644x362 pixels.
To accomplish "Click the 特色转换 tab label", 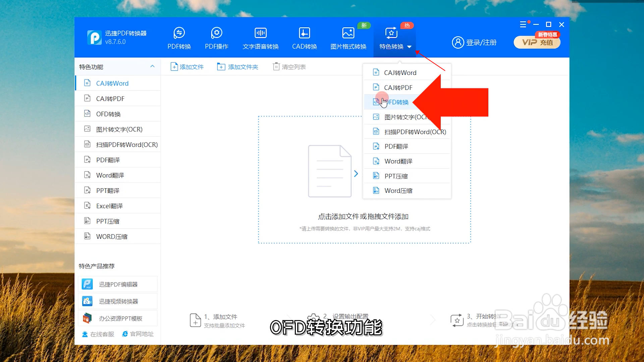I will (391, 47).
